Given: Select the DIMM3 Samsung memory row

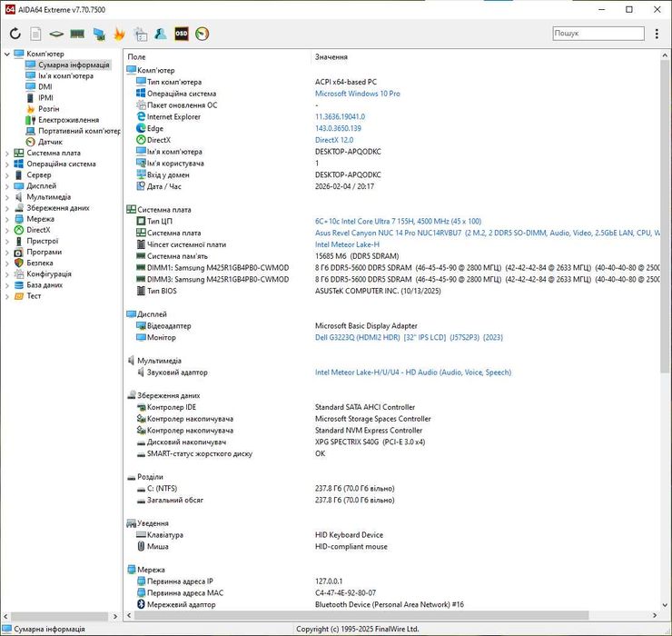Looking at the screenshot, I should tap(392, 279).
